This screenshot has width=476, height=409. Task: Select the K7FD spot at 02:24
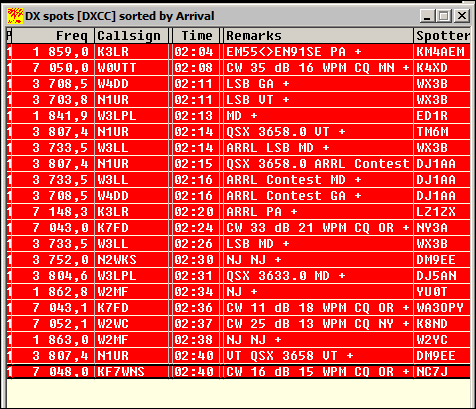click(238, 228)
